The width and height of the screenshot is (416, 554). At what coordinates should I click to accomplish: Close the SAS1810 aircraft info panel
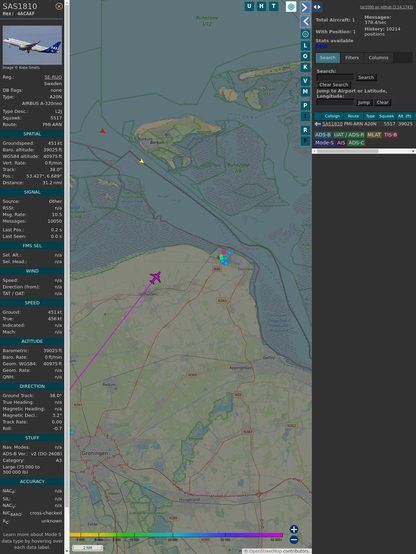[59, 6]
